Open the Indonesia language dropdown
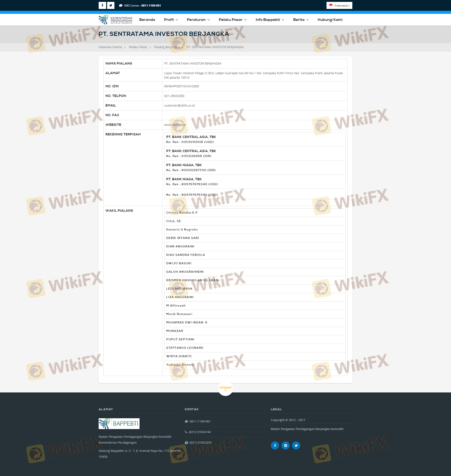 pyautogui.click(x=339, y=6)
